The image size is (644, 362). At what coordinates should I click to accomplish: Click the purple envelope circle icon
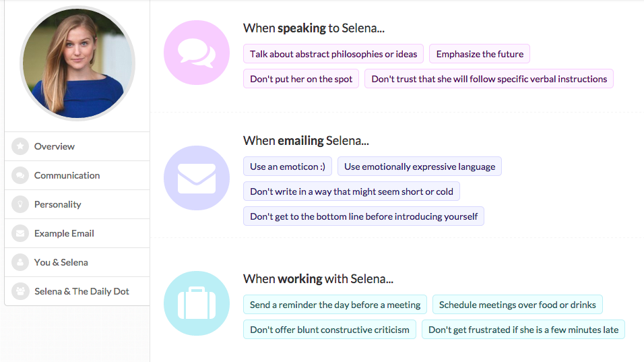(197, 178)
